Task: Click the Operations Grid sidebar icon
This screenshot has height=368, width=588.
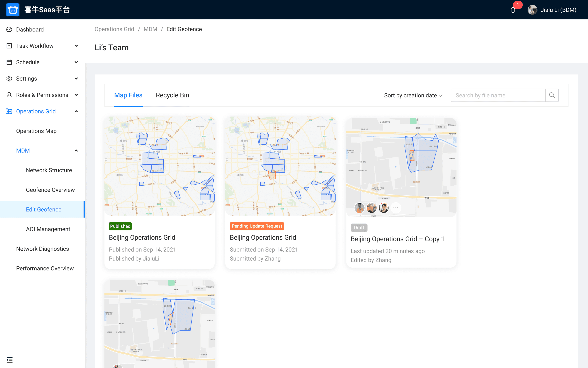Action: (x=9, y=111)
